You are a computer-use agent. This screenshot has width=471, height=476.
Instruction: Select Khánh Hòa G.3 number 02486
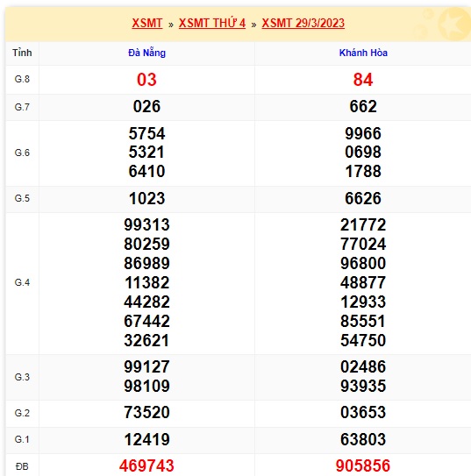click(x=363, y=366)
